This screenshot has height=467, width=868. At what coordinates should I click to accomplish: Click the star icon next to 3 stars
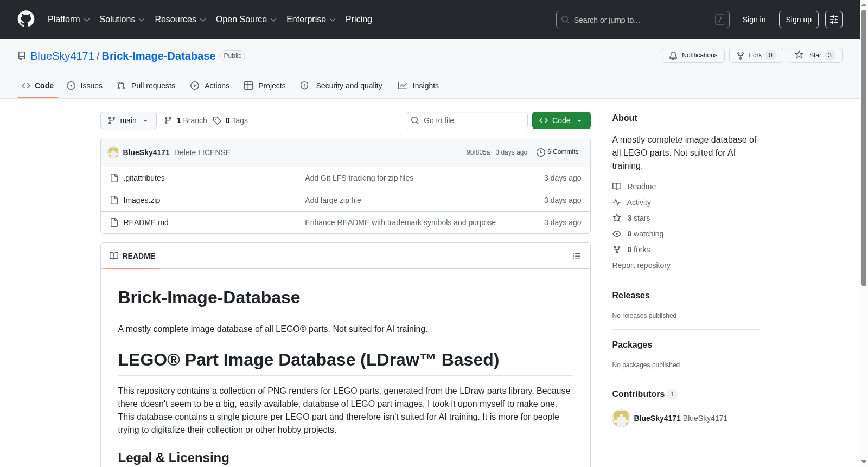point(617,218)
